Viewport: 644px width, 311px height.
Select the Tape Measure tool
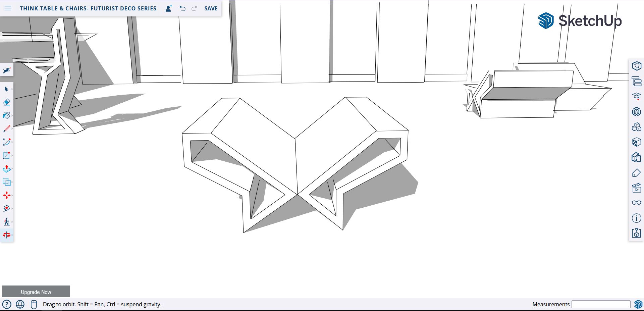click(6, 208)
